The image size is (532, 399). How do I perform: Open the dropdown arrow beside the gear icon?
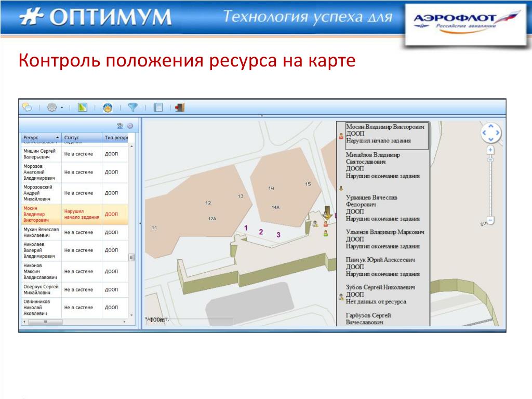click(x=62, y=108)
